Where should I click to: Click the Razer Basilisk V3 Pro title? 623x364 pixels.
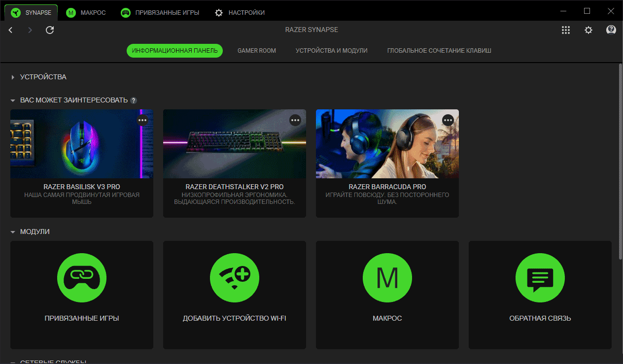(82, 187)
